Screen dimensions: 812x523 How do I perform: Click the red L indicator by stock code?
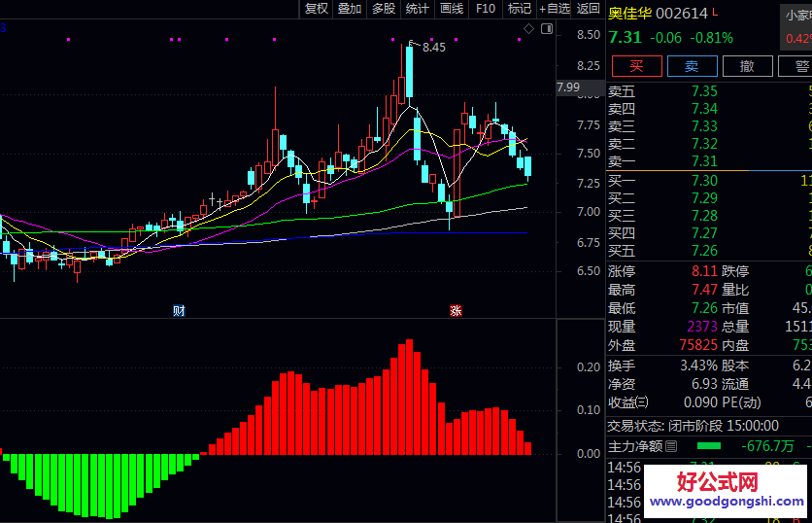click(715, 12)
